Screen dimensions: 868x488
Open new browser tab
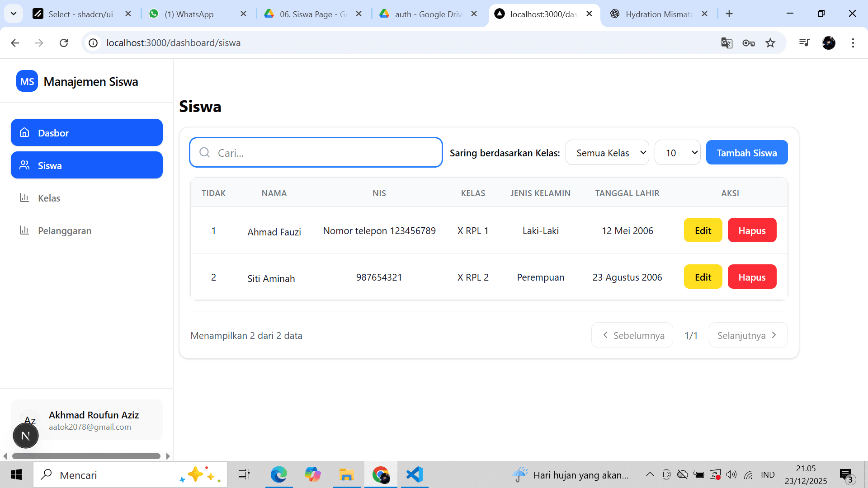729,14
